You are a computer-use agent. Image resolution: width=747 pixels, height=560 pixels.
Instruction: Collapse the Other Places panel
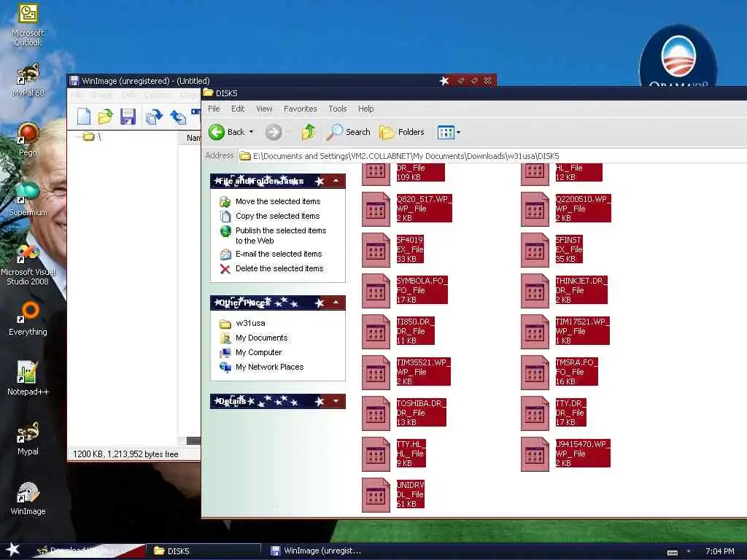pos(336,303)
